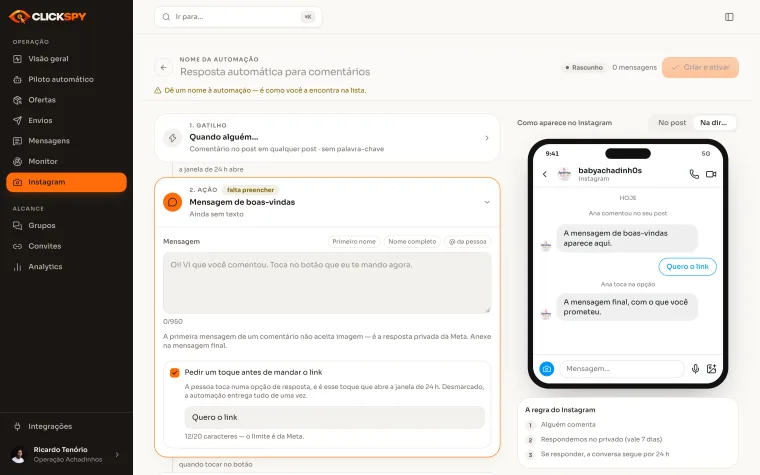Click the orange action chat icon

(x=173, y=202)
